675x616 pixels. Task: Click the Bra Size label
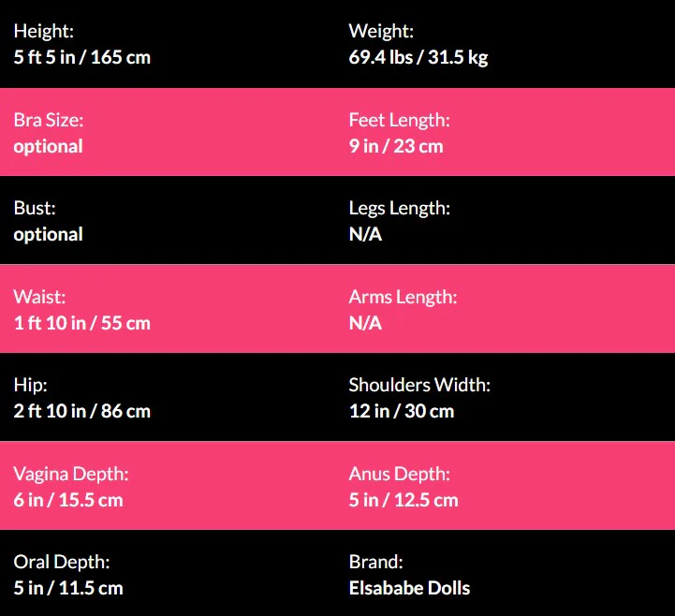point(48,120)
